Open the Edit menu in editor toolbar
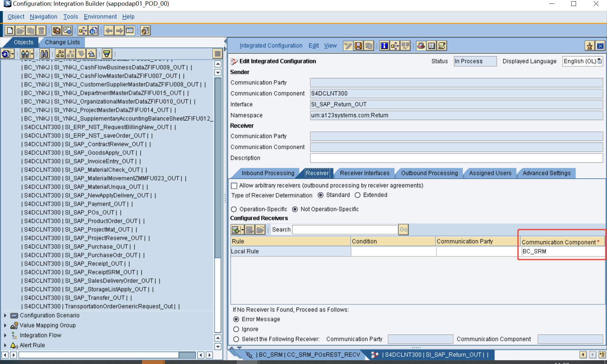The width and height of the screenshot is (607, 364). (314, 46)
